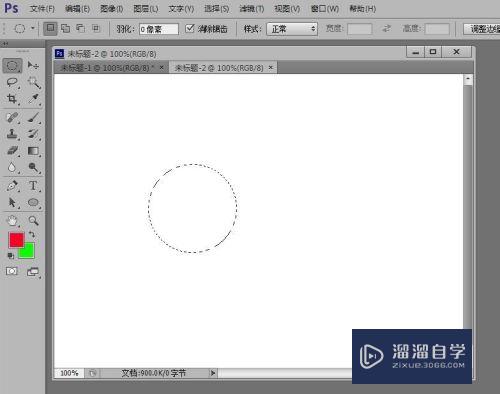Open the red foreground color swatch
Screen dimensions: 500x394
[16, 240]
